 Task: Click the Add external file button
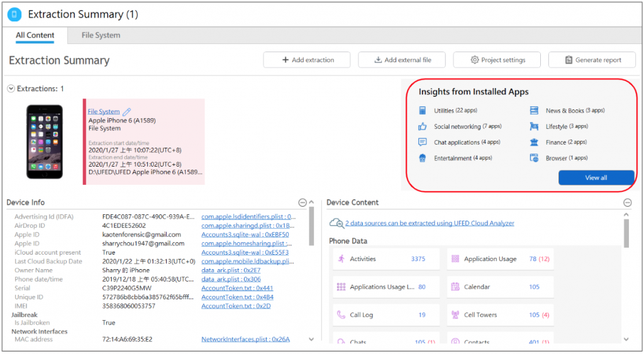(x=402, y=60)
